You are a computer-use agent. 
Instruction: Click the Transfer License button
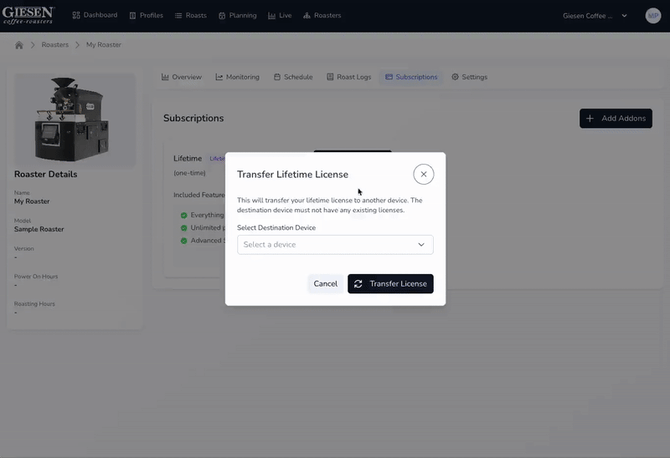(x=390, y=284)
